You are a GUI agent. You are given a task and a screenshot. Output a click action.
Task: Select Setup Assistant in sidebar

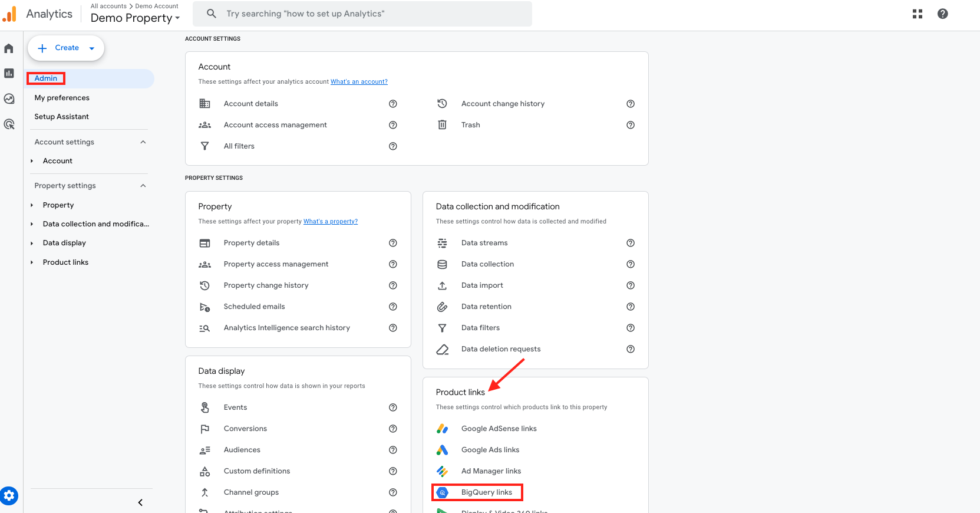click(x=61, y=117)
